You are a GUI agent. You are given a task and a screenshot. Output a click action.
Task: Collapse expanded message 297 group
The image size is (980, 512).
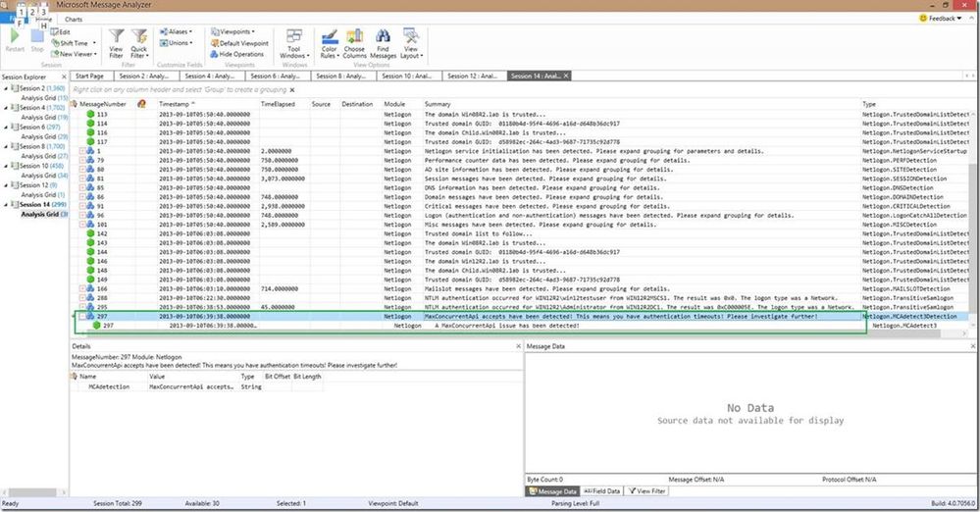[82, 317]
